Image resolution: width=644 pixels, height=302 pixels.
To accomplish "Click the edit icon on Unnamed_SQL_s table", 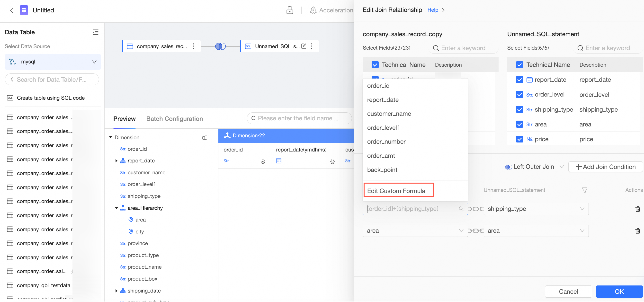I will coord(304,46).
